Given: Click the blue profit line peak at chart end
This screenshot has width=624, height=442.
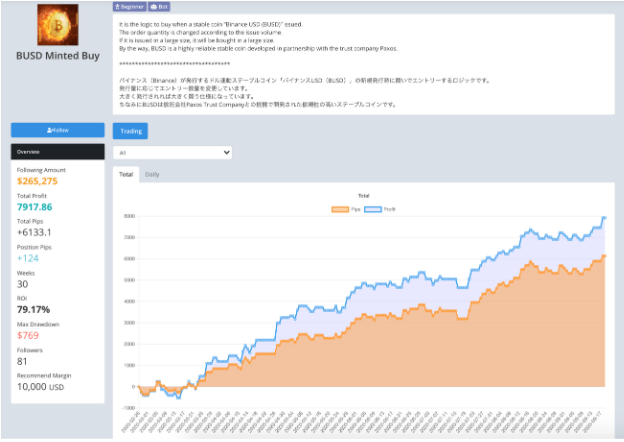Looking at the screenshot, I should pyautogui.click(x=604, y=218).
